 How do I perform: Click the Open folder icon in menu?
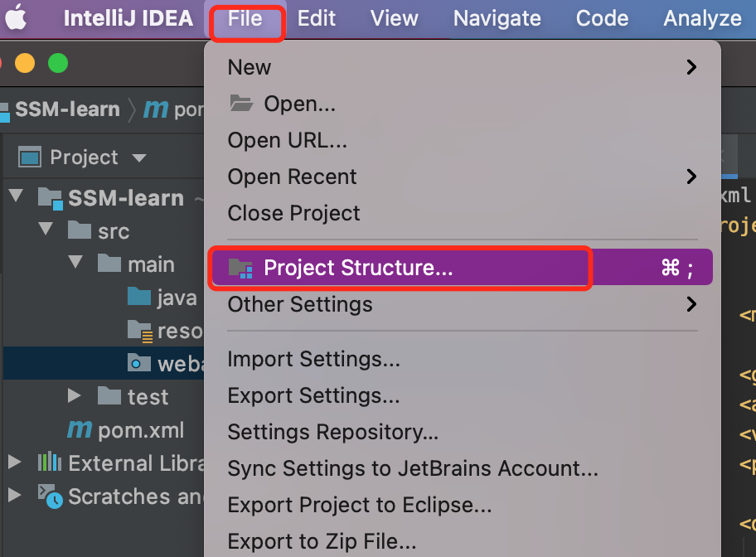click(x=241, y=104)
